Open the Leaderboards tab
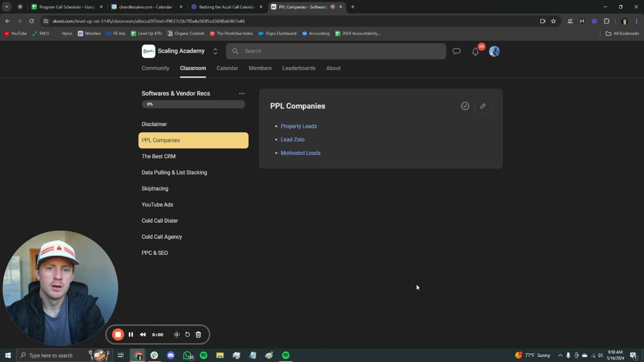 [x=299, y=68]
